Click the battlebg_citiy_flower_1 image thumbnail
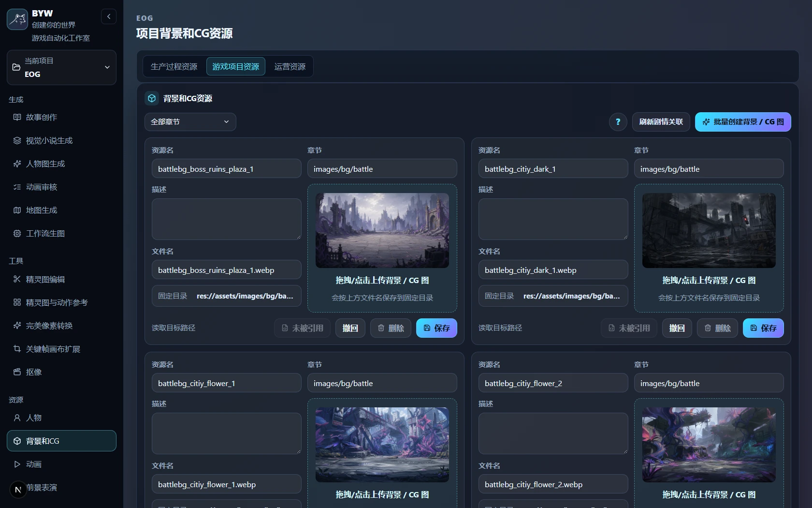The height and width of the screenshot is (508, 812). (382, 445)
